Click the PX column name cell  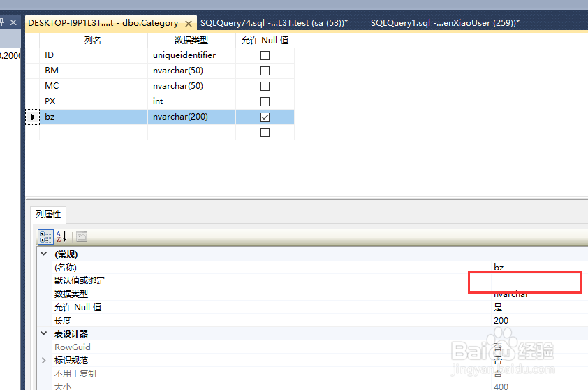94,101
